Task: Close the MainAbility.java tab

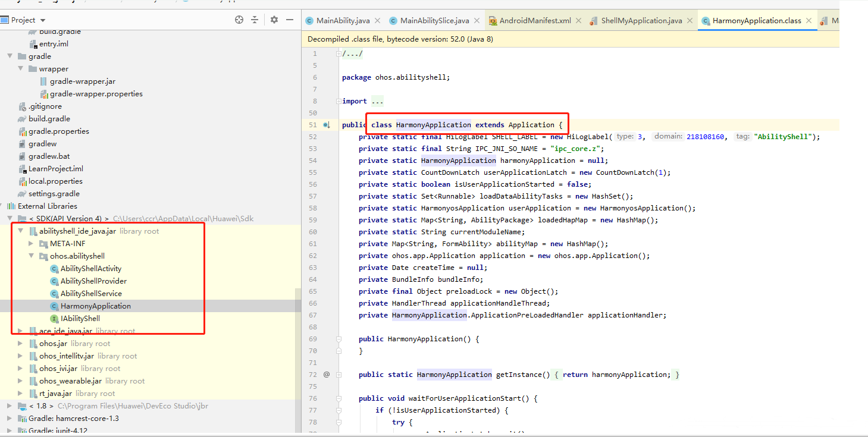Action: coord(377,20)
